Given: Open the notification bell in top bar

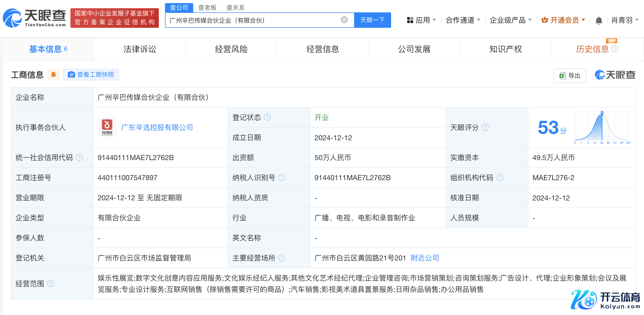Looking at the screenshot, I should tap(599, 20).
